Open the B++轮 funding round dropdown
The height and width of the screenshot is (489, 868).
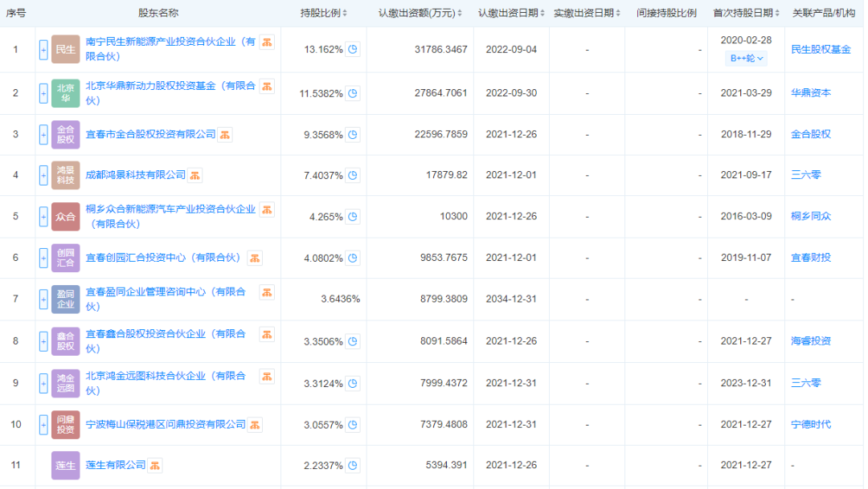point(746,58)
